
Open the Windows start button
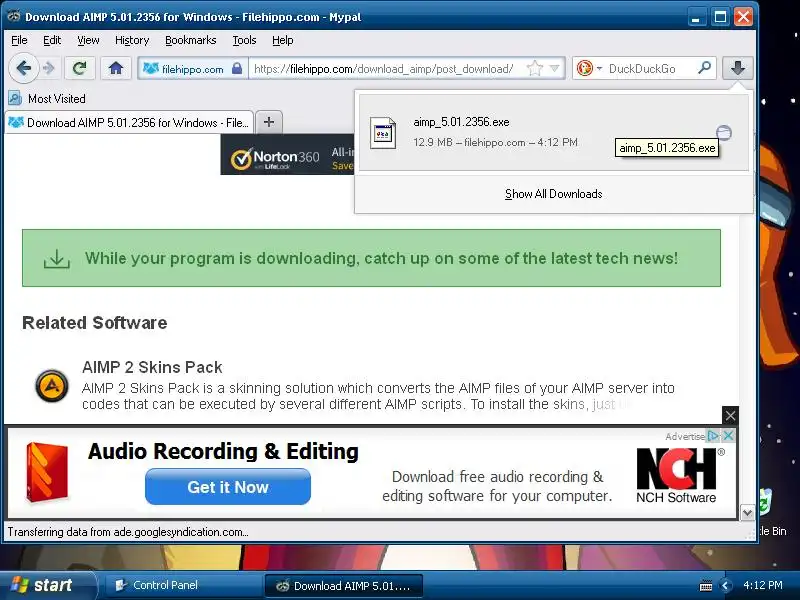pyautogui.click(x=47, y=585)
